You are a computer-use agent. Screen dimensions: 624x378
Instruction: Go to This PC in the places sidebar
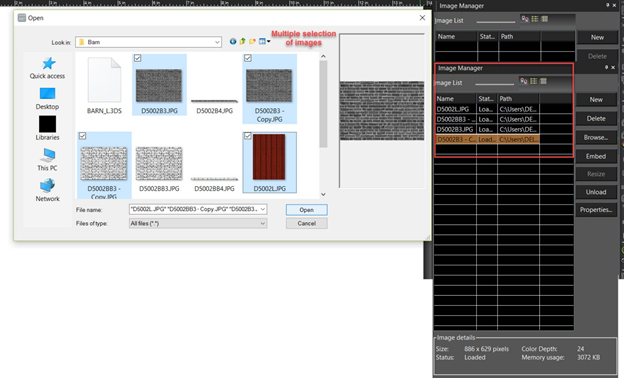pyautogui.click(x=47, y=160)
